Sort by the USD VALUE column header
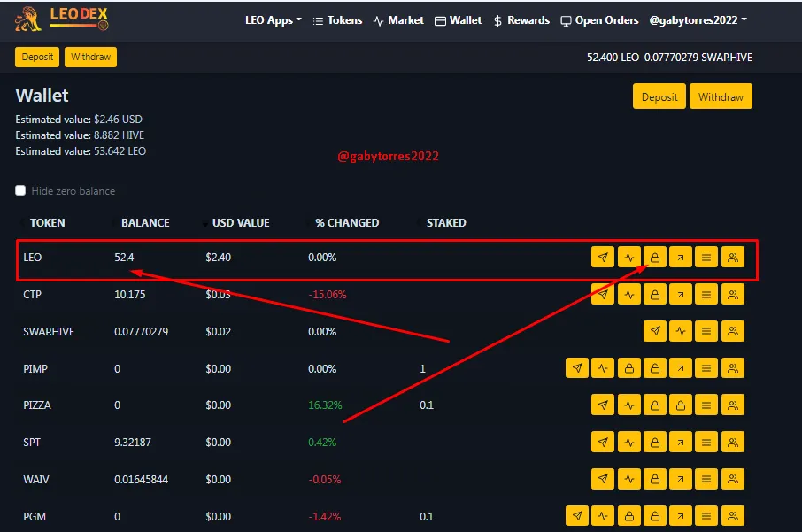The width and height of the screenshot is (802, 532). pos(241,222)
